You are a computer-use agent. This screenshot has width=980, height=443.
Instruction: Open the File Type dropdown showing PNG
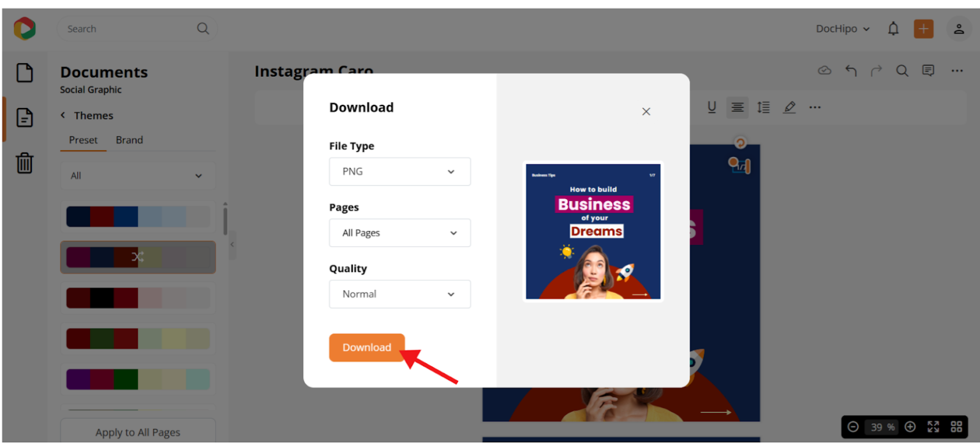click(x=400, y=171)
